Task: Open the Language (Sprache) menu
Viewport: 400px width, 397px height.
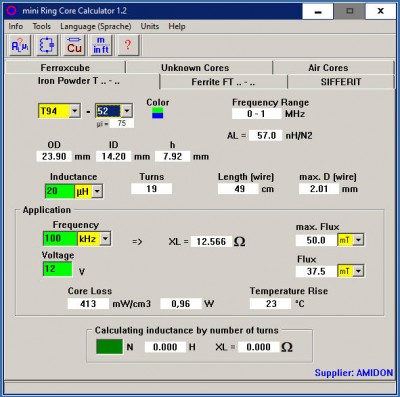Action: click(x=96, y=26)
